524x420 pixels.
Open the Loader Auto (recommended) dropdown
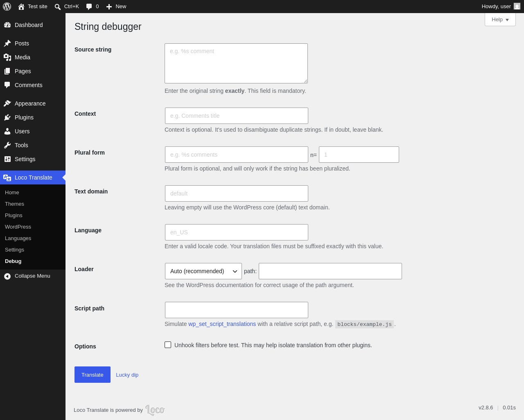coord(203,271)
